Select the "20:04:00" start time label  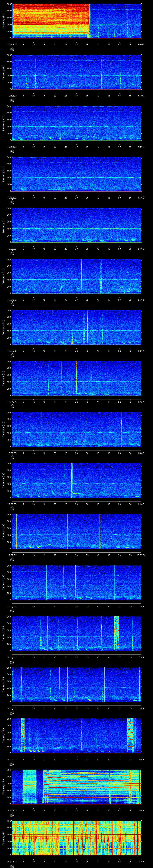12,810
